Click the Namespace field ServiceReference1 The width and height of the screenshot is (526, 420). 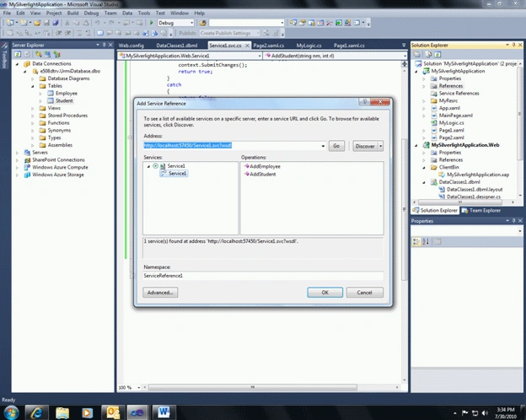point(263,276)
